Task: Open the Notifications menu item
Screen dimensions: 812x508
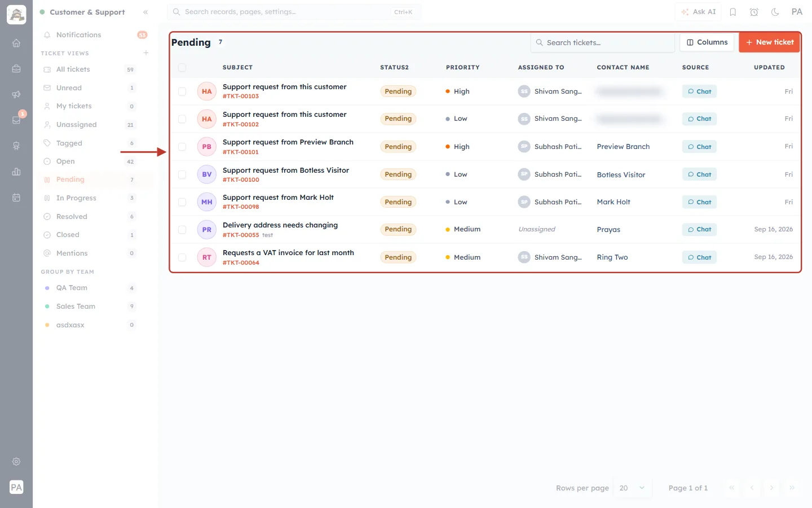Action: (95, 35)
